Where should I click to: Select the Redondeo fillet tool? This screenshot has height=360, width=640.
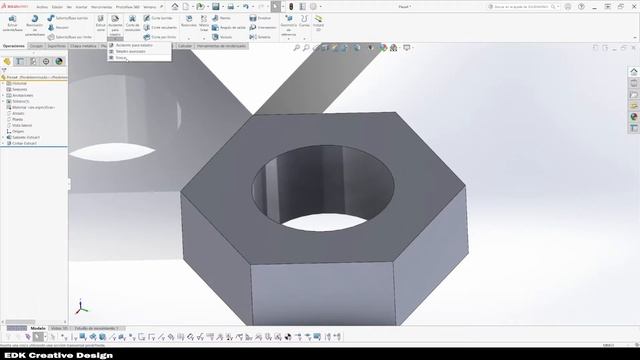coord(189,21)
